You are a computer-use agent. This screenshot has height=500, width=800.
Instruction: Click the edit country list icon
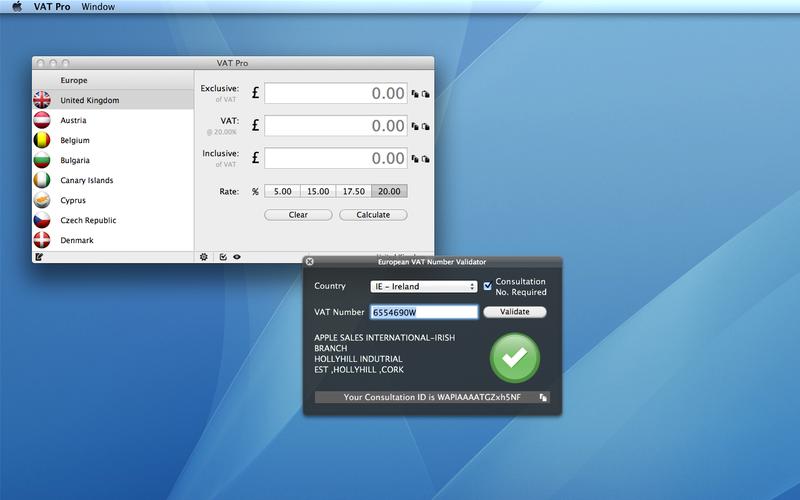point(39,257)
